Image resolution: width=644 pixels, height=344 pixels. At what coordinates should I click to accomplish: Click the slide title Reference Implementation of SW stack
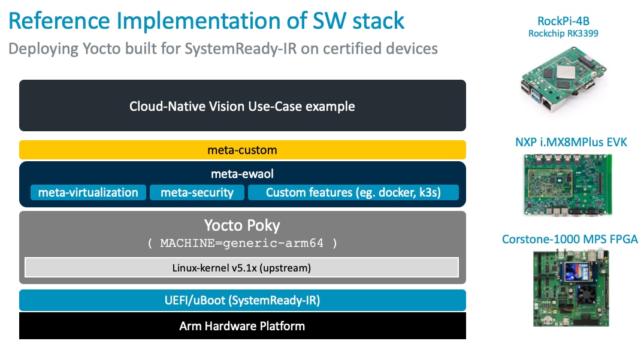click(207, 21)
